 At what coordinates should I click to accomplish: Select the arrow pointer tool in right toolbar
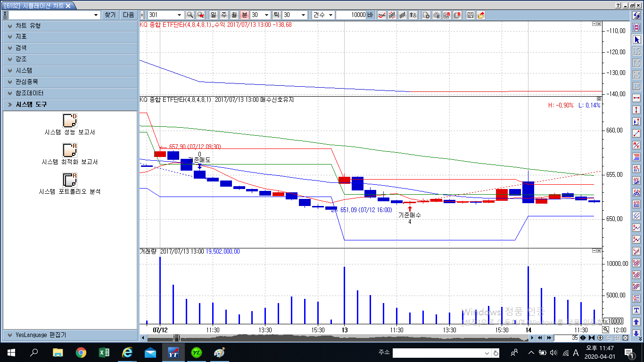[x=636, y=40]
